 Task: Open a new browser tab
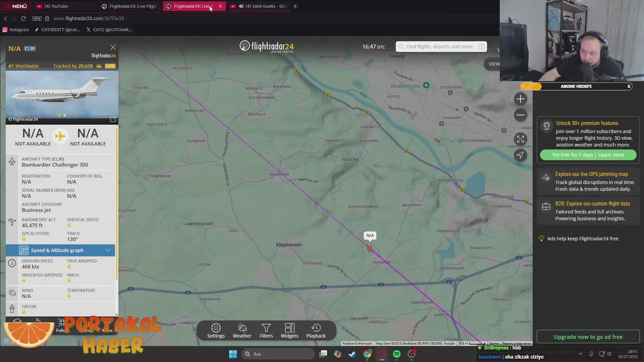coord(295,6)
